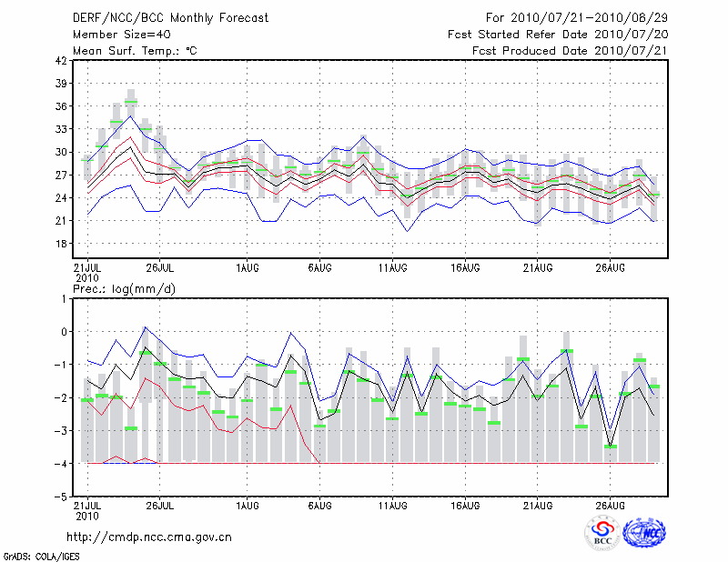Screen dimensions: 728x562
Task: Open the cmdp.ncc.cma.gov.cn URL
Action: 149,537
